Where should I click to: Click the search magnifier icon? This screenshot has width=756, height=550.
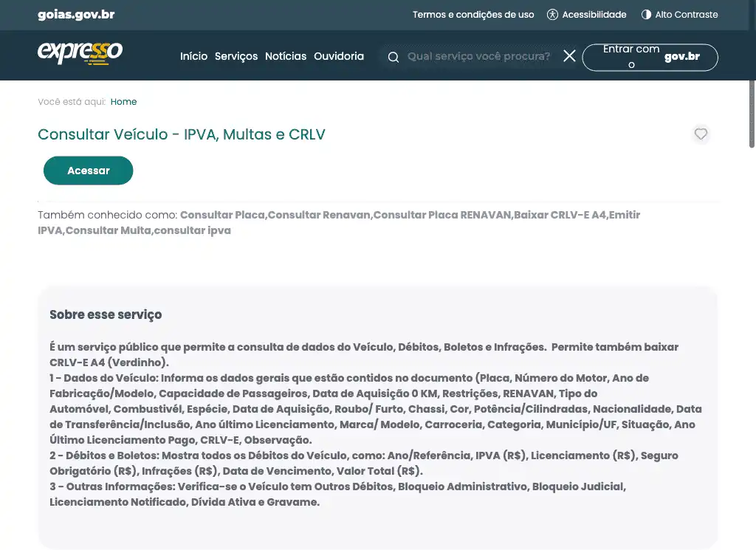pyautogui.click(x=394, y=57)
